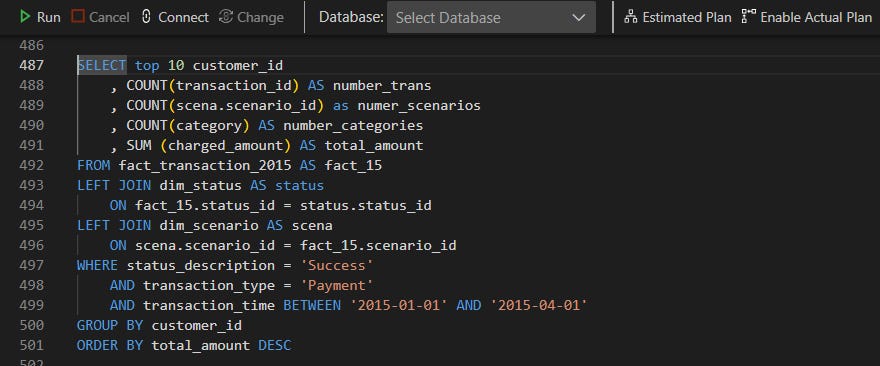This screenshot has height=366, width=880.
Task: Expand the database list chevron arrow
Action: (579, 17)
